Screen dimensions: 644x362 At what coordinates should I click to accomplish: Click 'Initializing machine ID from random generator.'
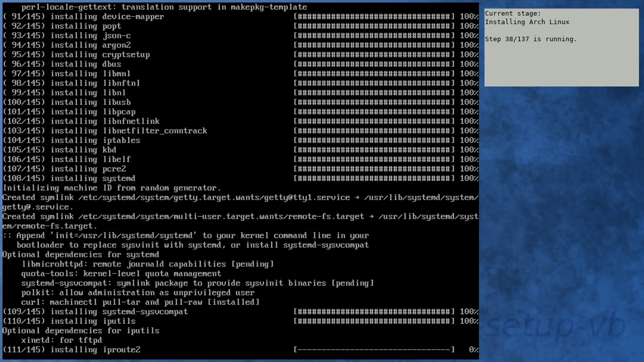coord(112,189)
